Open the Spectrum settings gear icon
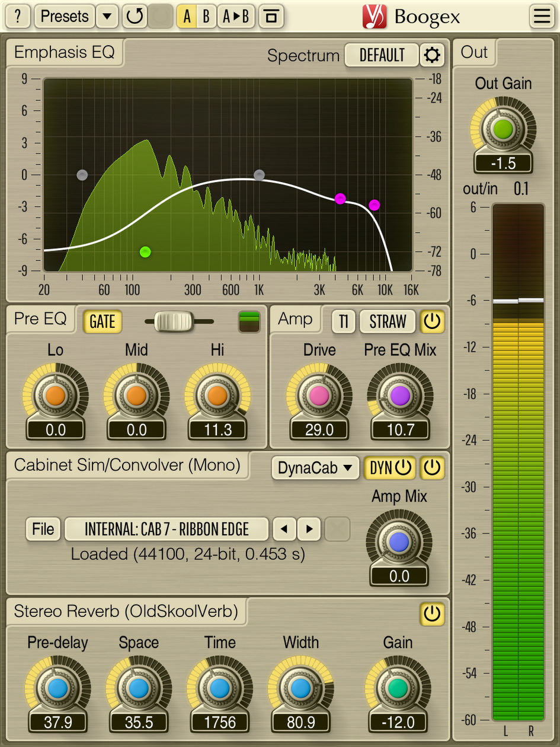 tap(433, 55)
